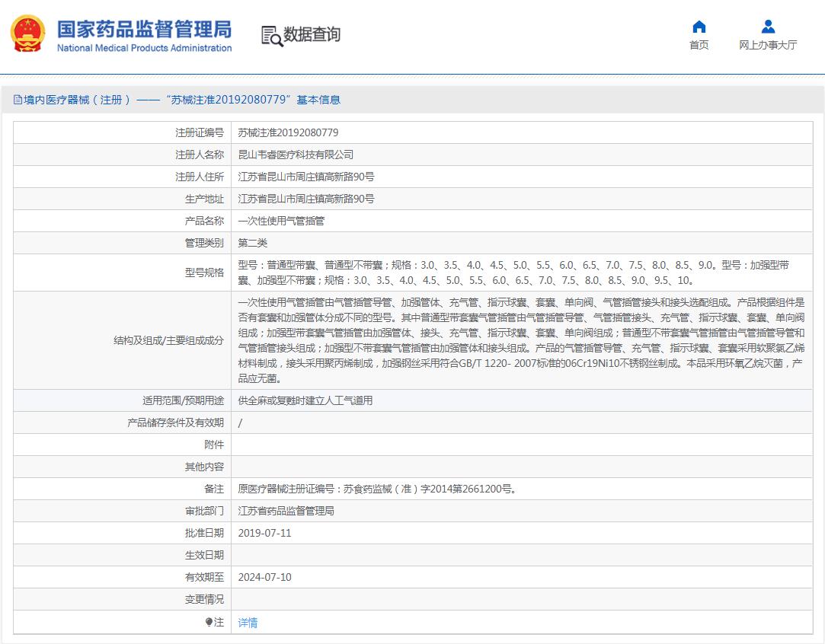Click expiry date 2024-07-10
This screenshot has width=825, height=644.
pos(264,577)
